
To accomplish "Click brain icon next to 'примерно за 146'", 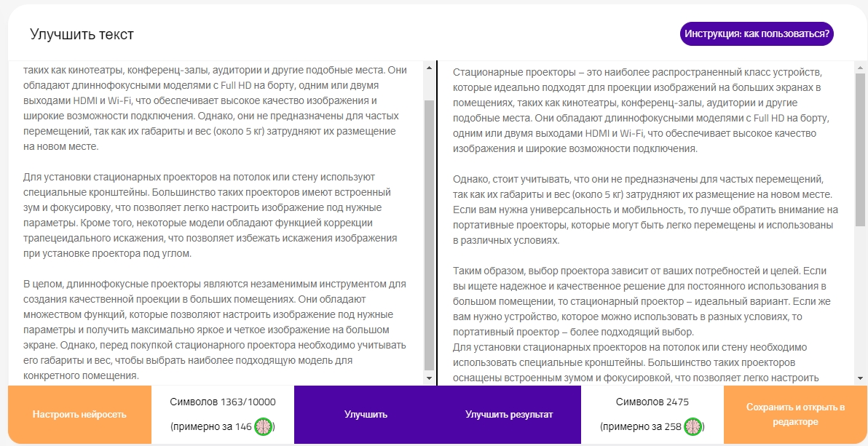I will click(x=263, y=426).
